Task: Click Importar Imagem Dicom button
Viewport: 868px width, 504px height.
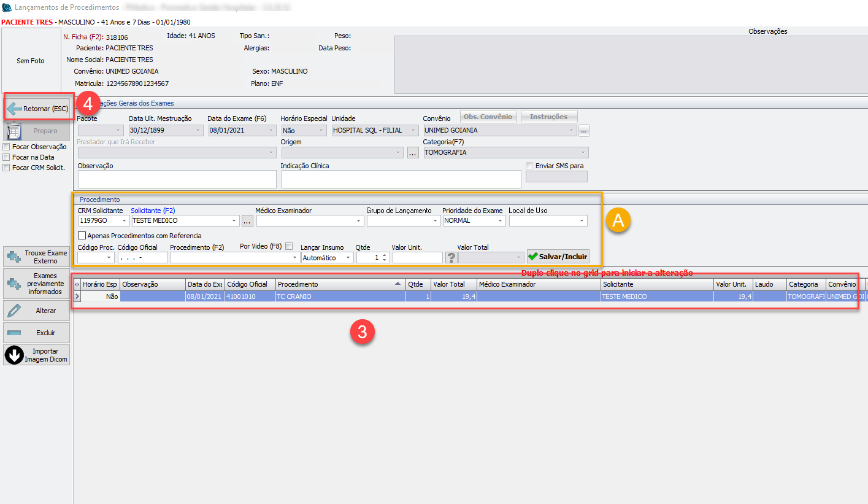Action: 36,355
